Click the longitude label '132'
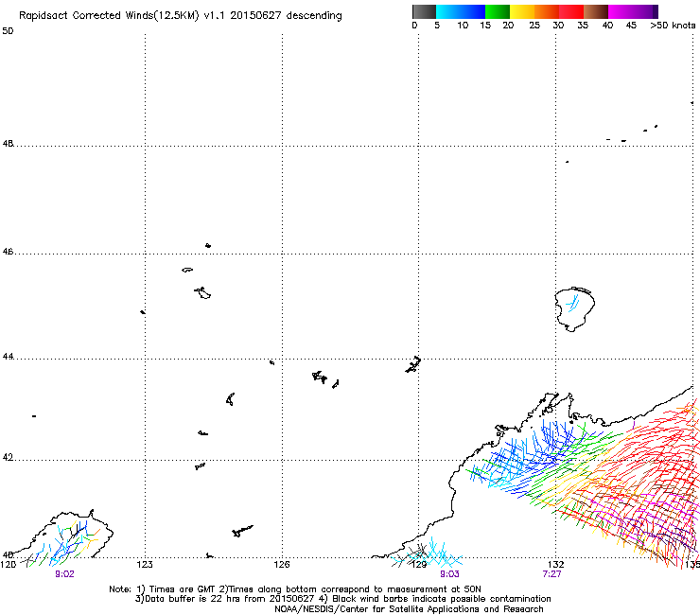 tap(555, 565)
